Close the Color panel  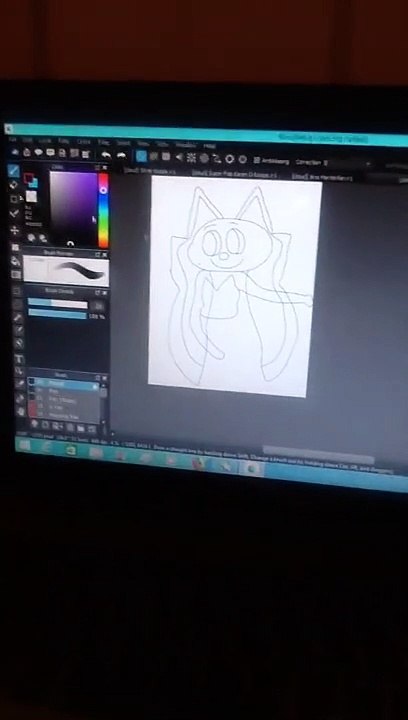(x=105, y=168)
